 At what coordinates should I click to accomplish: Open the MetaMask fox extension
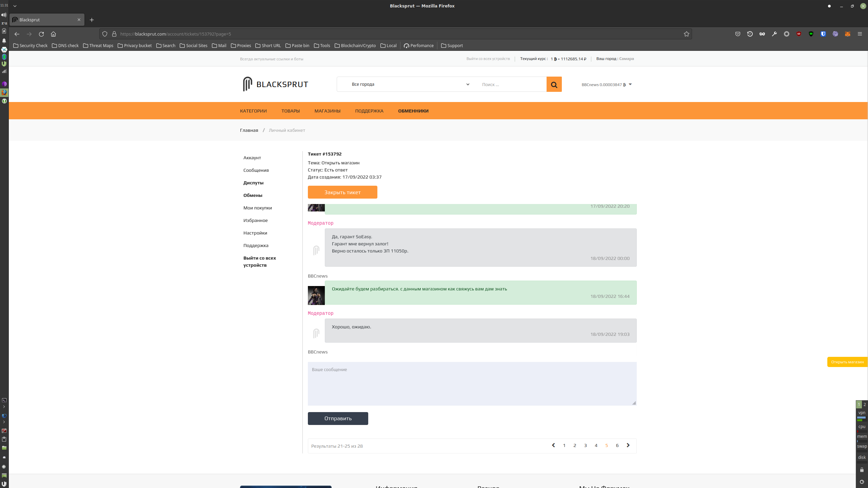tap(848, 34)
